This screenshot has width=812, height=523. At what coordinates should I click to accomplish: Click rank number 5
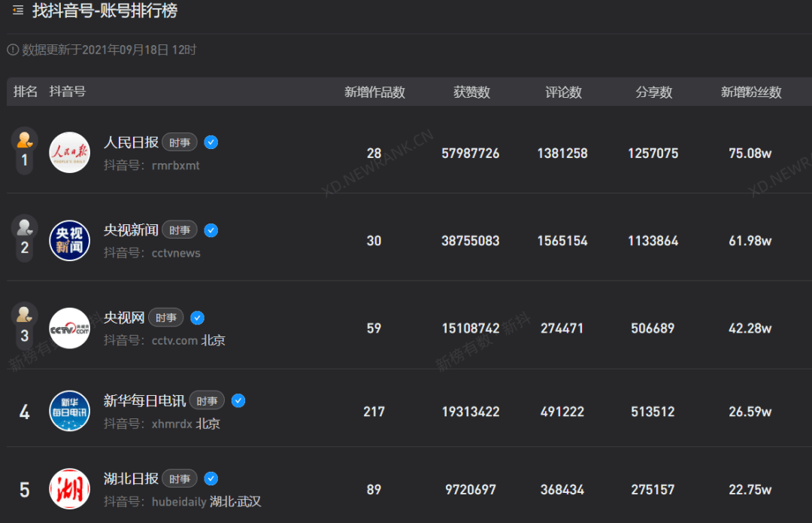tap(24, 490)
